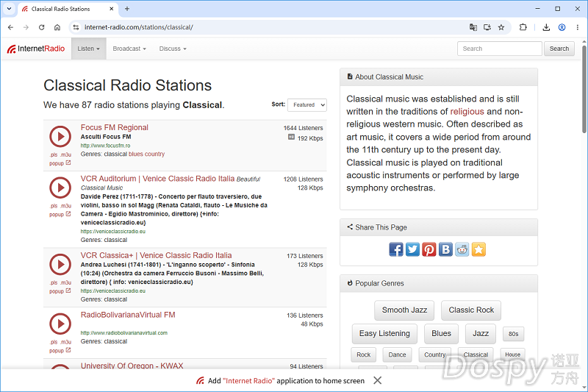The width and height of the screenshot is (588, 392).
Task: Click the Search button
Action: pyautogui.click(x=559, y=49)
